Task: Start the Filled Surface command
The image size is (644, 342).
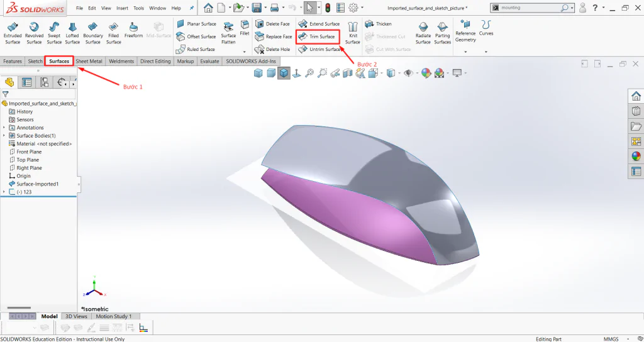Action: tap(113, 33)
